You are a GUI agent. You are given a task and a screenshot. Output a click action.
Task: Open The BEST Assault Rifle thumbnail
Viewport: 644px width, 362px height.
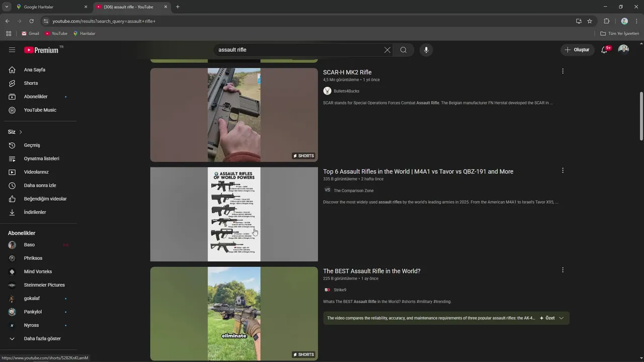pyautogui.click(x=234, y=314)
